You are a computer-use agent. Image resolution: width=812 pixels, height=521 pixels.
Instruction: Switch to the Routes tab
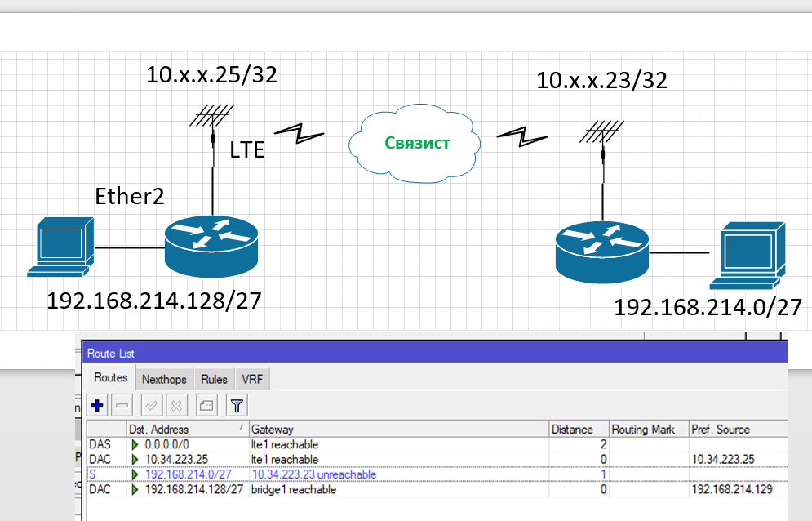(111, 377)
